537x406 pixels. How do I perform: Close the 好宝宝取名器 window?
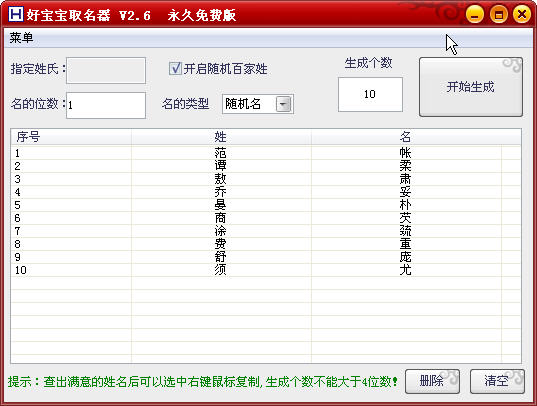[522, 14]
